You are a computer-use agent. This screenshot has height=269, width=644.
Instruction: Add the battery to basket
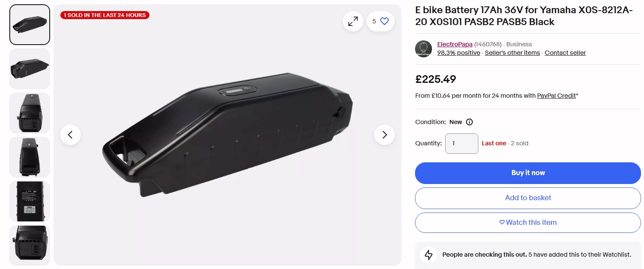528,198
